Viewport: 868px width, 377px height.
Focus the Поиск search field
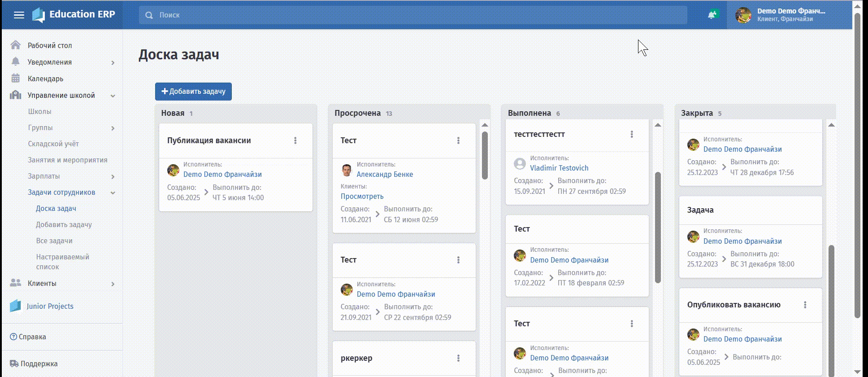click(x=413, y=15)
